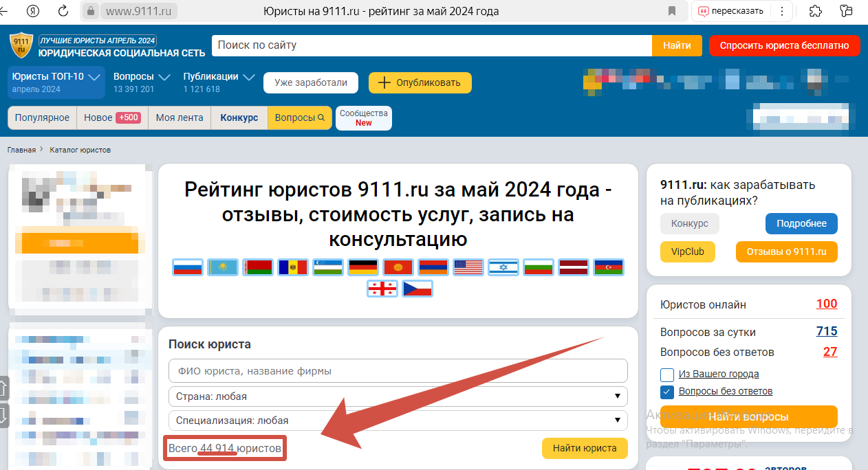The width and height of the screenshot is (868, 470).
Task: Click the plus icon on Опубликовать button
Action: 384,82
